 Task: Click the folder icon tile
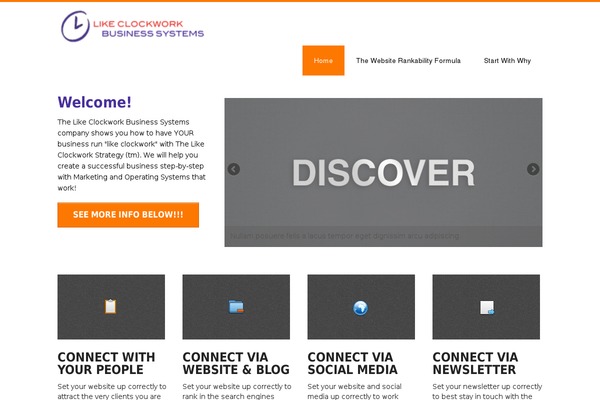236,307
